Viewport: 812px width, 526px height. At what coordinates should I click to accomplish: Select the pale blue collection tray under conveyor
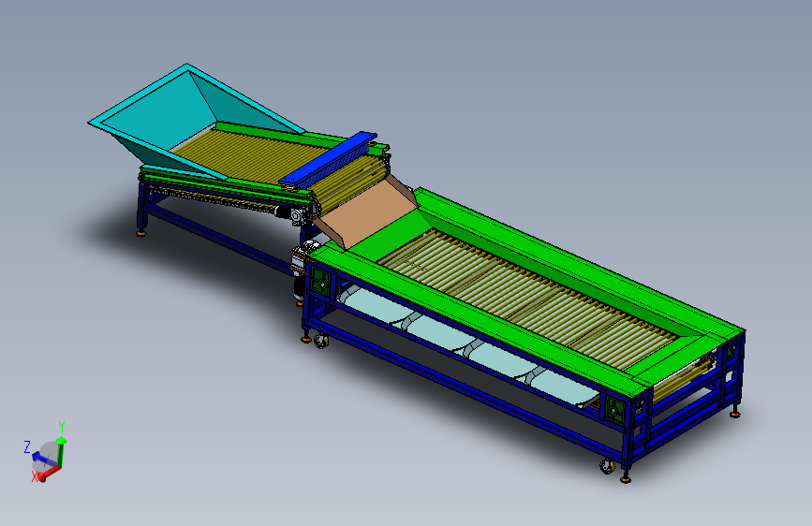[x=466, y=344]
